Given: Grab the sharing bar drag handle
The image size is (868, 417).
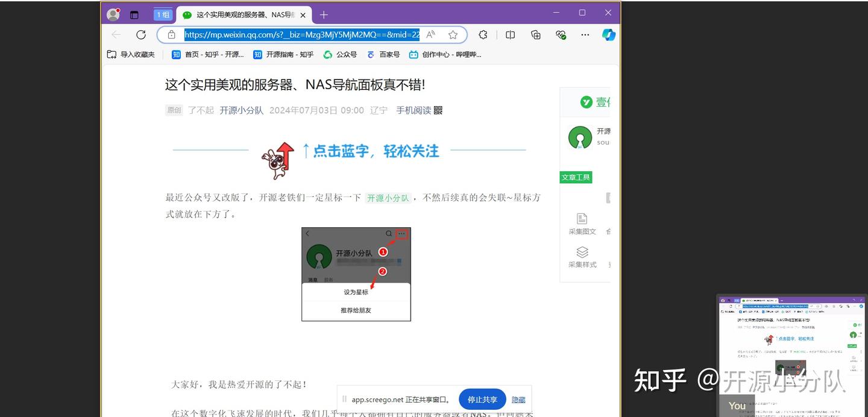Looking at the screenshot, I should tap(344, 400).
